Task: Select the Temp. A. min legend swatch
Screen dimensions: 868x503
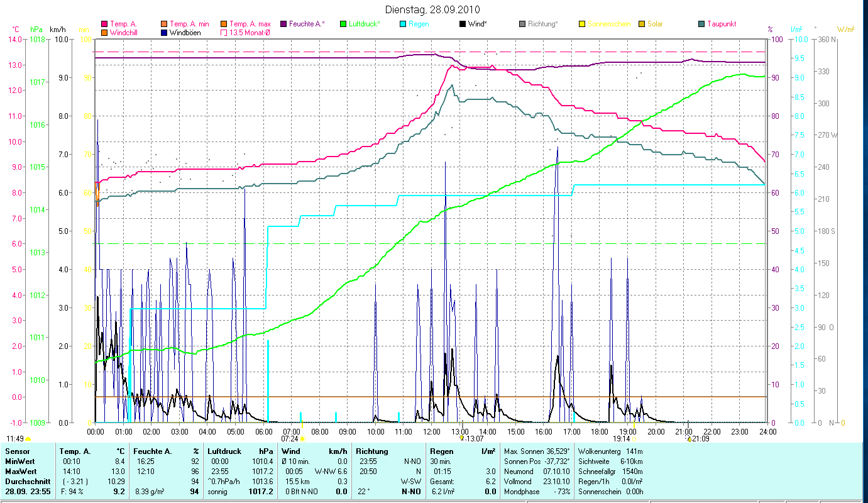Action: [164, 24]
